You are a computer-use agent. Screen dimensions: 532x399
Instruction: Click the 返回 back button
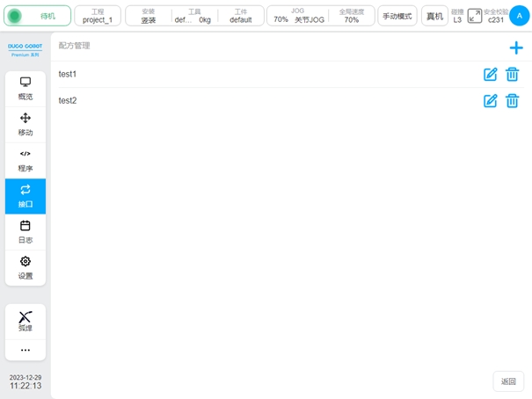click(x=508, y=381)
